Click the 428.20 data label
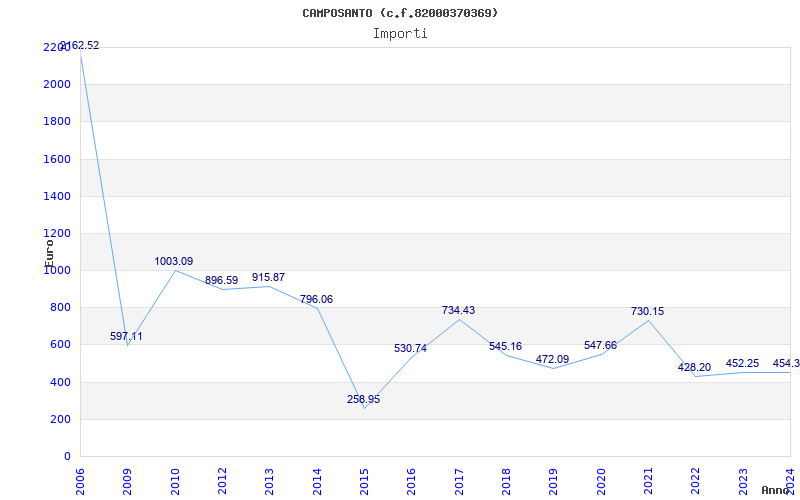The width and height of the screenshot is (800, 500). (x=694, y=367)
